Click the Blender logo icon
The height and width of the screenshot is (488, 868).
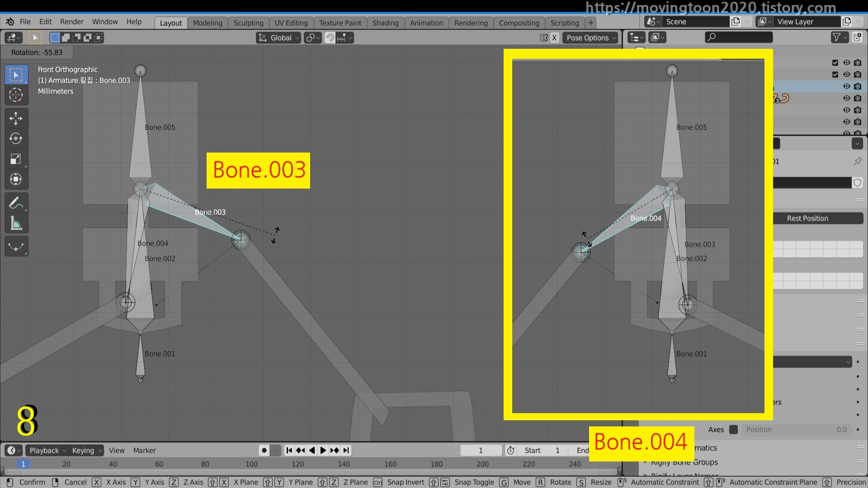[x=10, y=22]
